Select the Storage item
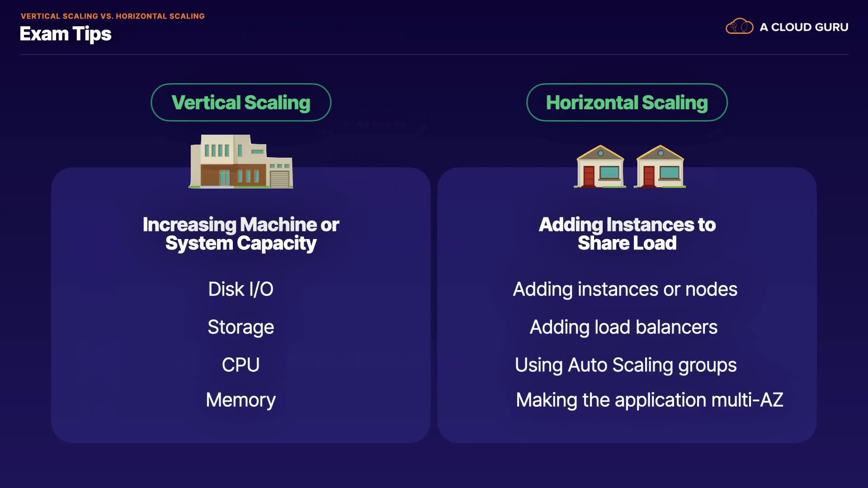Image resolution: width=868 pixels, height=488 pixels. pyautogui.click(x=241, y=327)
